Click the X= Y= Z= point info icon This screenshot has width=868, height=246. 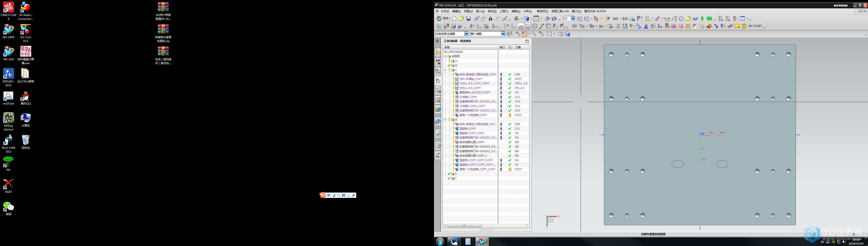click(x=674, y=19)
